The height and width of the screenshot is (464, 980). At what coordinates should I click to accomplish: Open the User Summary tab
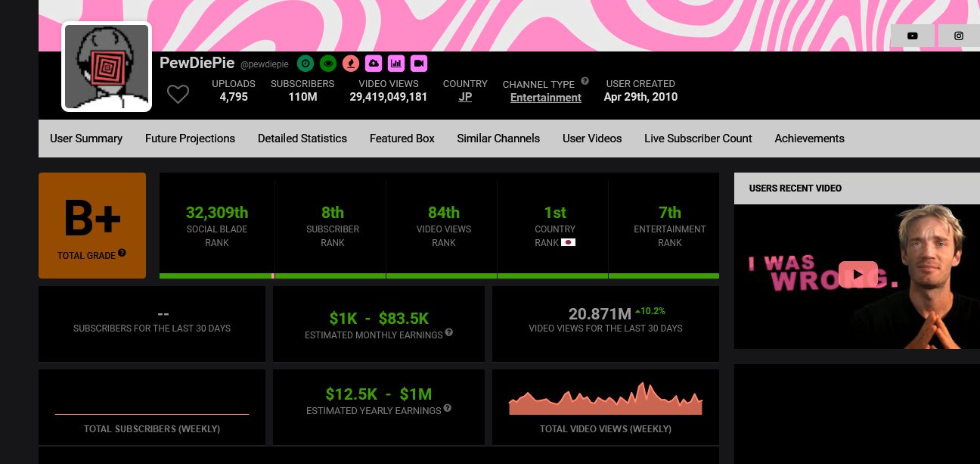[x=86, y=139]
